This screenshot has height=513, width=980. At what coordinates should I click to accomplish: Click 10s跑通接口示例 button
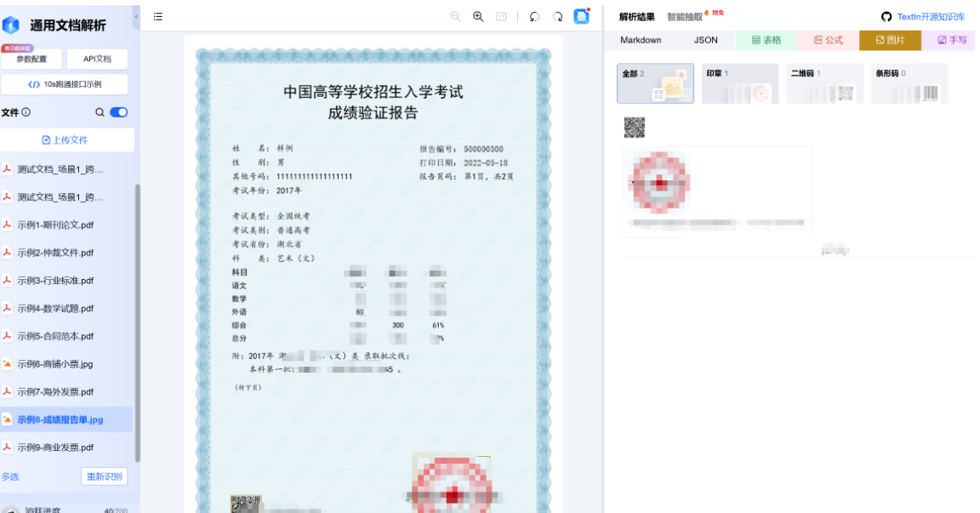click(65, 84)
